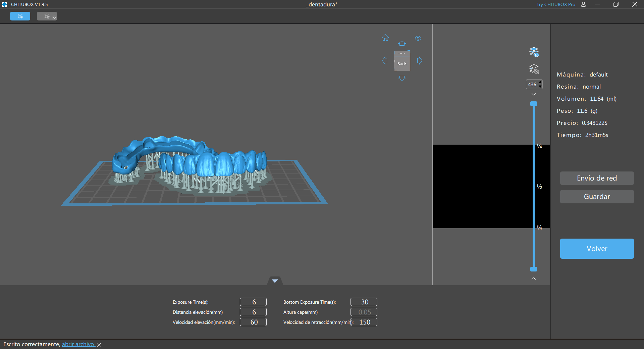
Task: Rotate view right with the right arrow
Action: point(420,60)
